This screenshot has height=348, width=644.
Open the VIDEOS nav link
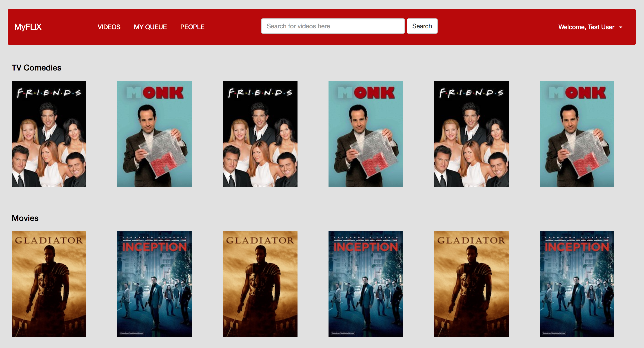109,27
